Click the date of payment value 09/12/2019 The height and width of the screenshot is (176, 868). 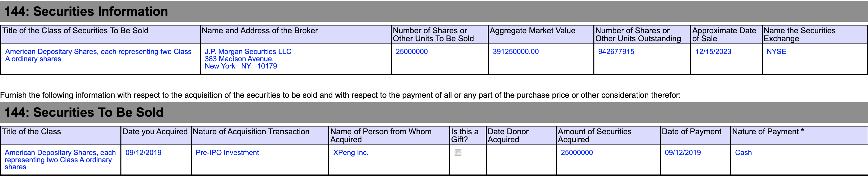(683, 152)
